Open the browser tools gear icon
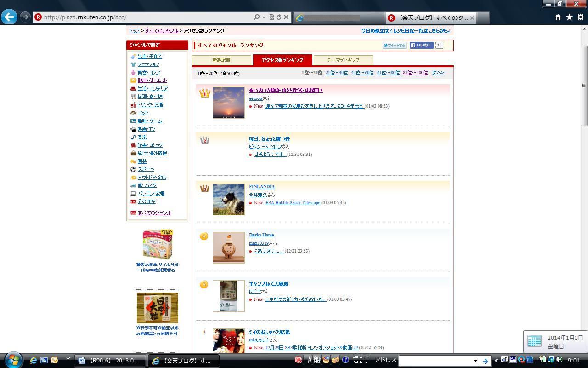Viewport: 588px width, 368px height. click(x=580, y=17)
